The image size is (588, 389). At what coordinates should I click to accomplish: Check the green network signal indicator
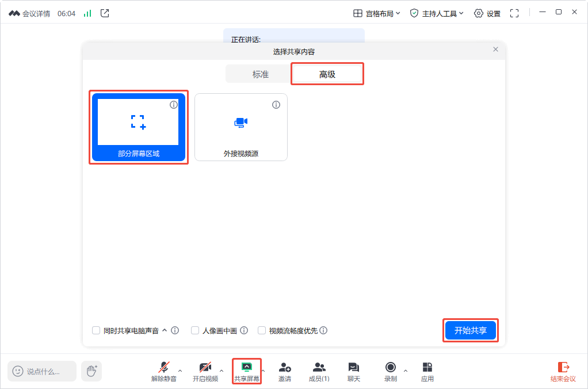point(87,13)
